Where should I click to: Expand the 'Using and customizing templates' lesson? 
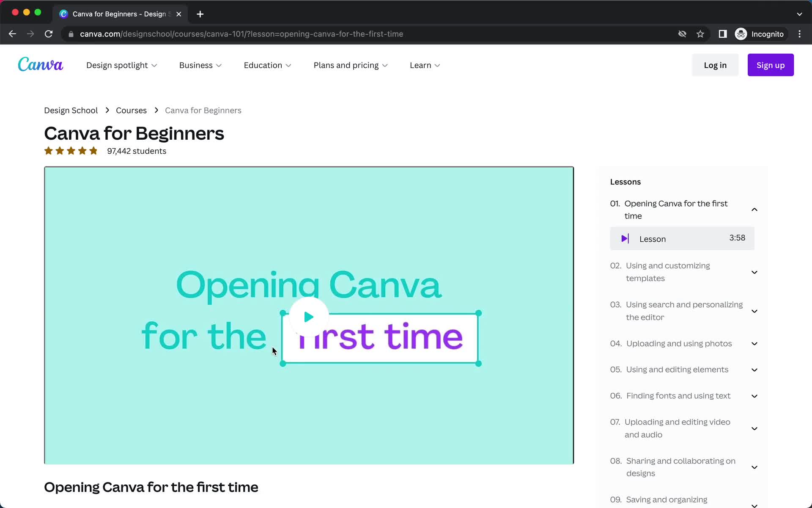tap(754, 272)
